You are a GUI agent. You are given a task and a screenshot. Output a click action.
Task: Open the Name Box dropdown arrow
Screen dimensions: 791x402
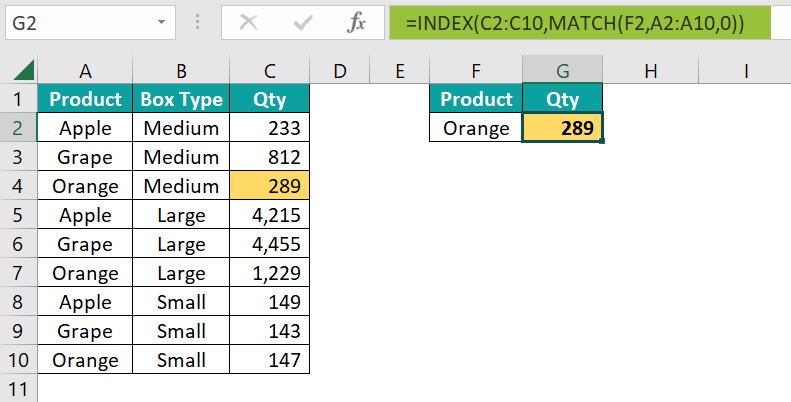click(161, 22)
